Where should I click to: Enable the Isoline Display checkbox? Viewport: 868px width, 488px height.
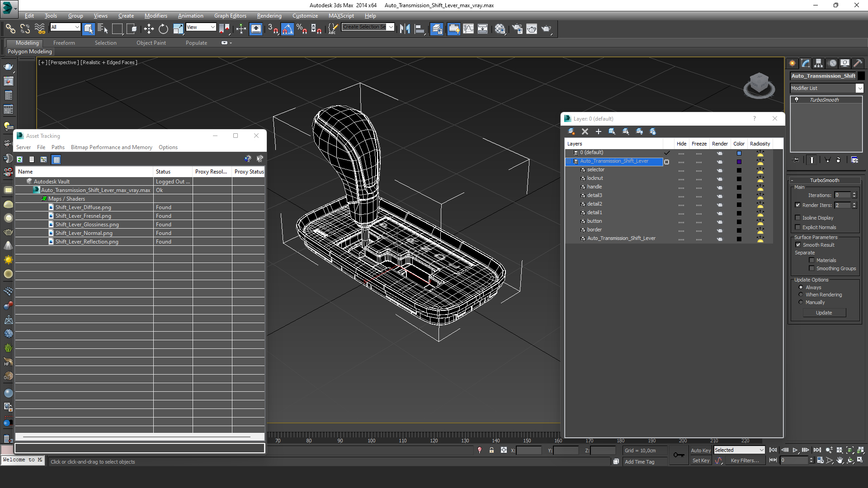pyautogui.click(x=798, y=218)
